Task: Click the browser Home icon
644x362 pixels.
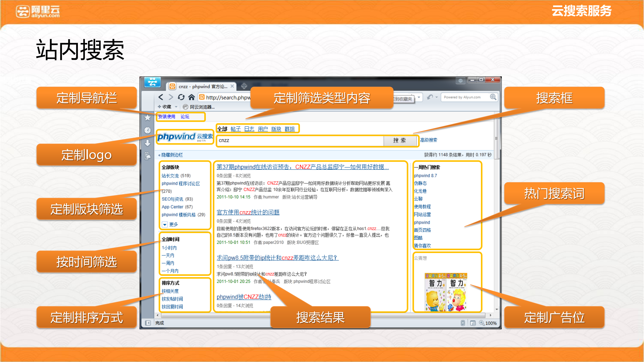Action: click(191, 97)
